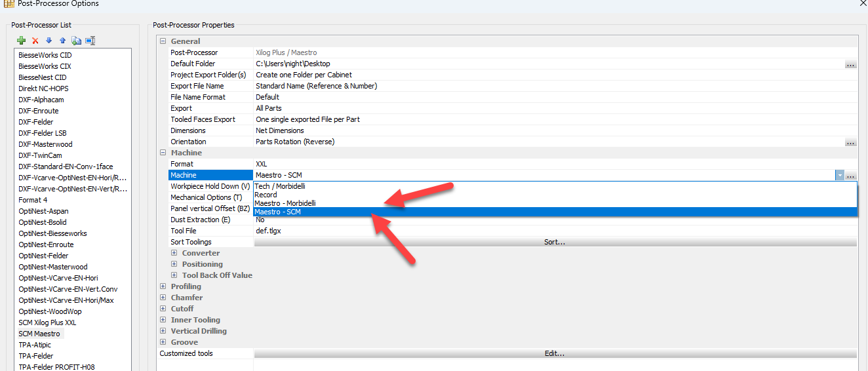Screen dimensions: 868x371
Task: Close the Post-Processor Options window
Action: pyautogui.click(x=862, y=3)
